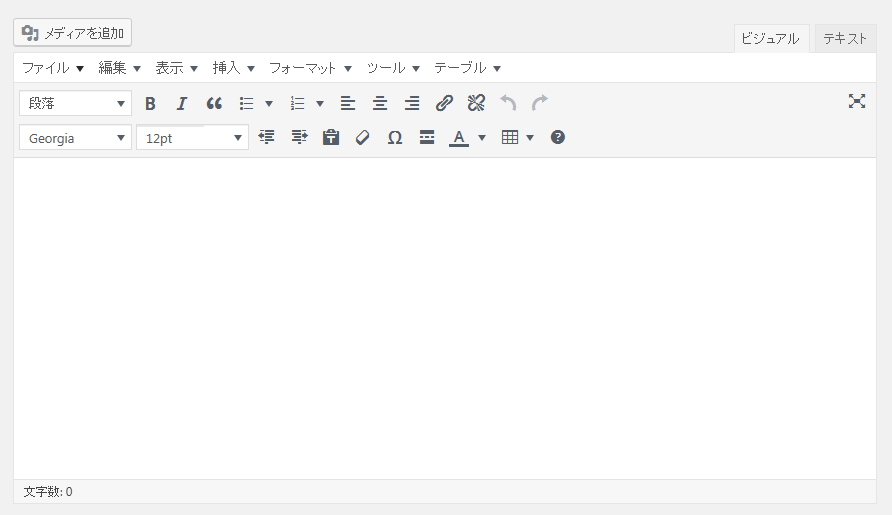Enter fullscreen editing mode

(857, 101)
